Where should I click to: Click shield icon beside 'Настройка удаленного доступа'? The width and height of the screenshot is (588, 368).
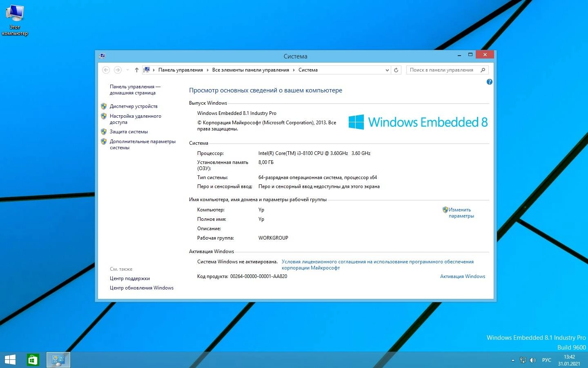point(104,116)
